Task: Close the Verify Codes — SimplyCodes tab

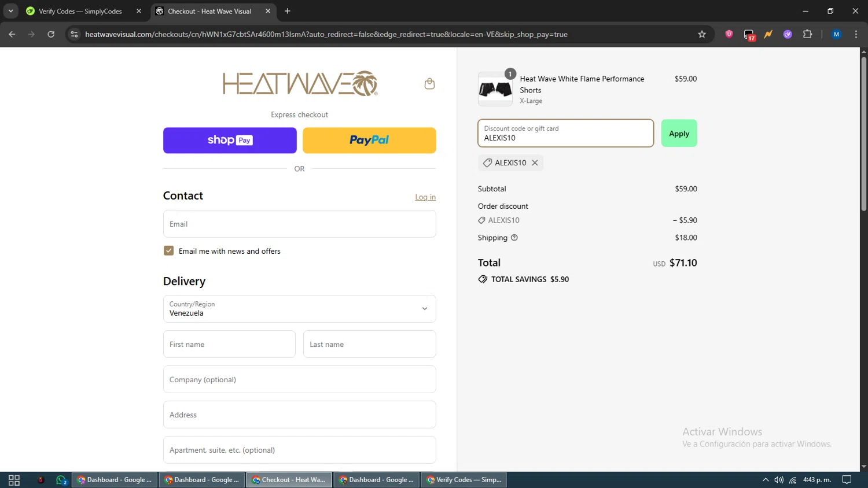Action: 139,11
